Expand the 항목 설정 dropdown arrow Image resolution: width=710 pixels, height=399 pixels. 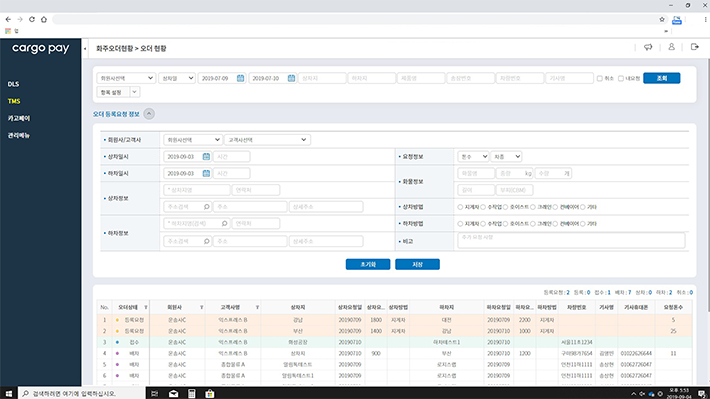coord(135,92)
